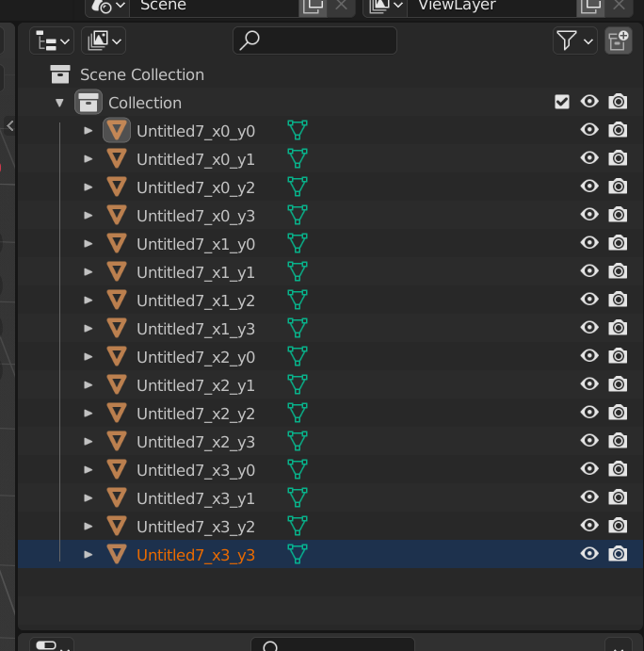Image resolution: width=644 pixels, height=651 pixels.
Task: Click the outliner search field
Action: pyautogui.click(x=314, y=41)
